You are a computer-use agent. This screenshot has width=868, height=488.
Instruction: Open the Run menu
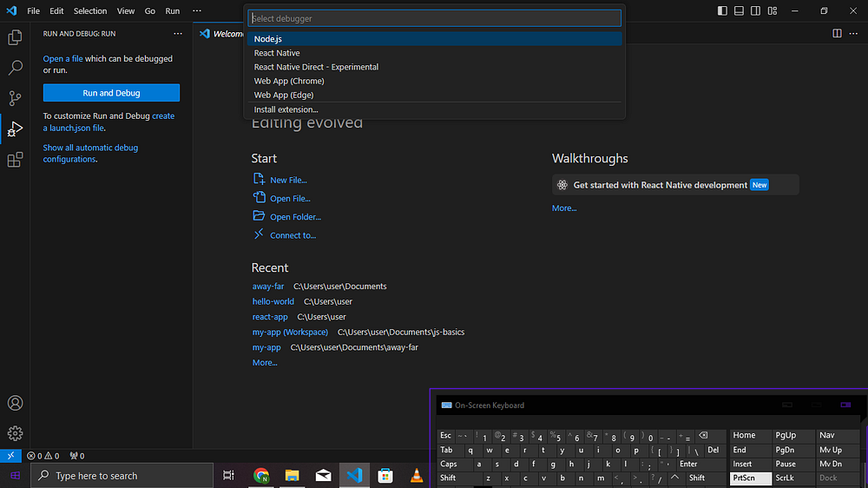(x=172, y=10)
